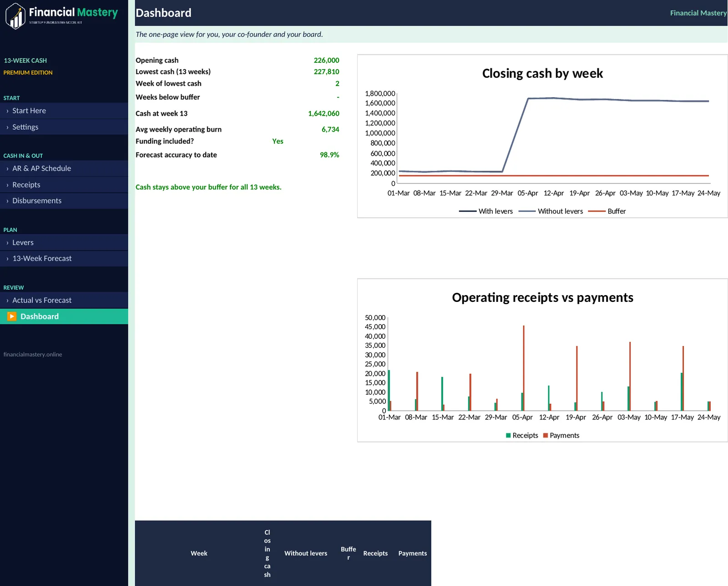This screenshot has width=728, height=586.
Task: Click the Payments legend swatch
Action: pyautogui.click(x=546, y=436)
